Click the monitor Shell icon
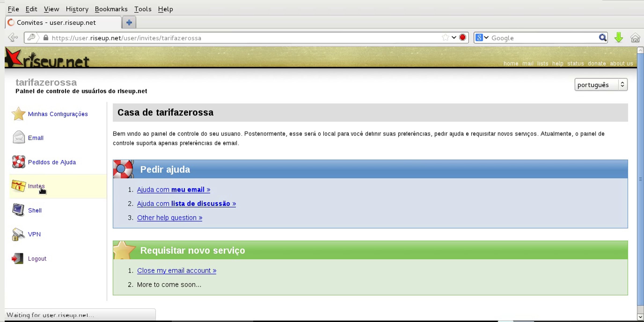This screenshot has width=644, height=322. pyautogui.click(x=18, y=210)
